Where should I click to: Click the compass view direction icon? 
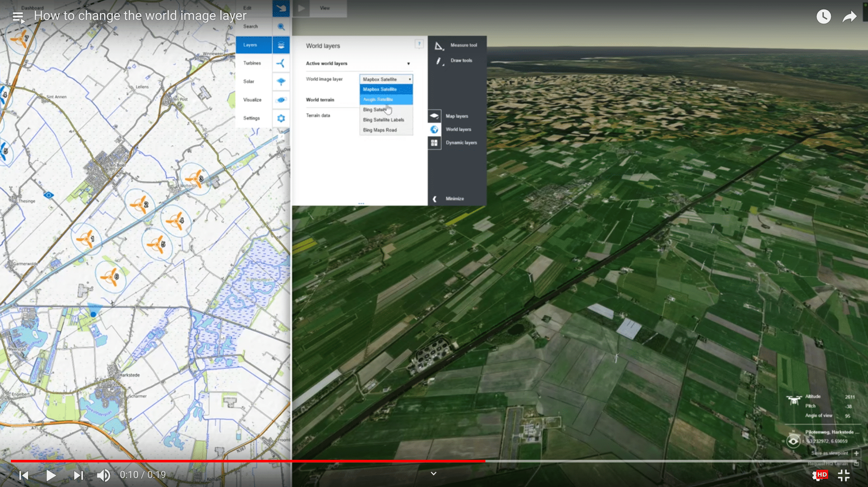pos(793,440)
